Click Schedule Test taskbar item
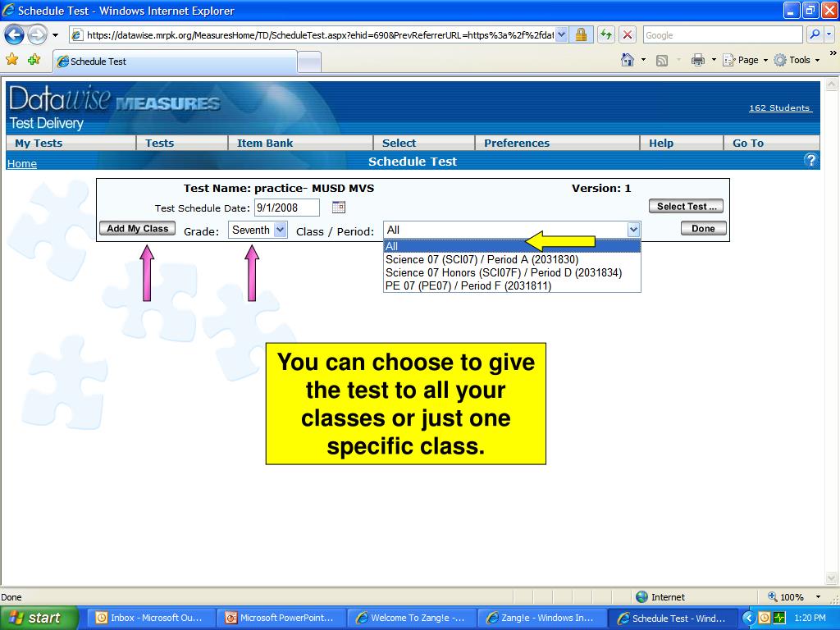 click(671, 618)
